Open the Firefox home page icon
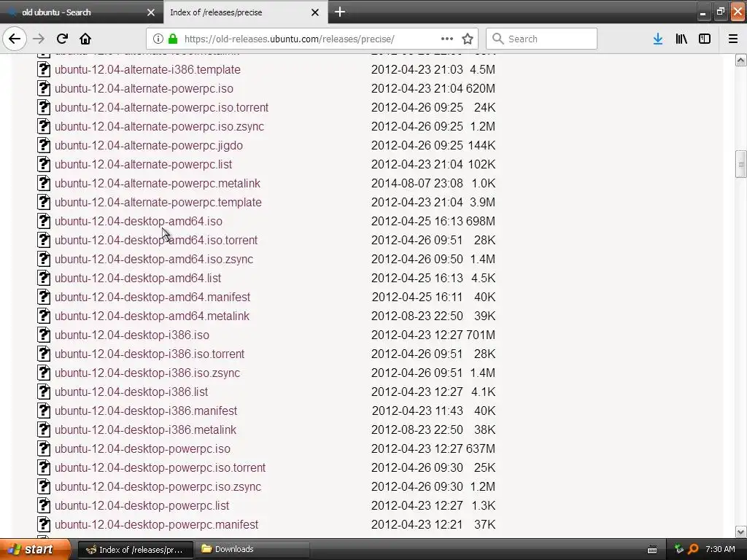The width and height of the screenshot is (747, 560). [85, 39]
